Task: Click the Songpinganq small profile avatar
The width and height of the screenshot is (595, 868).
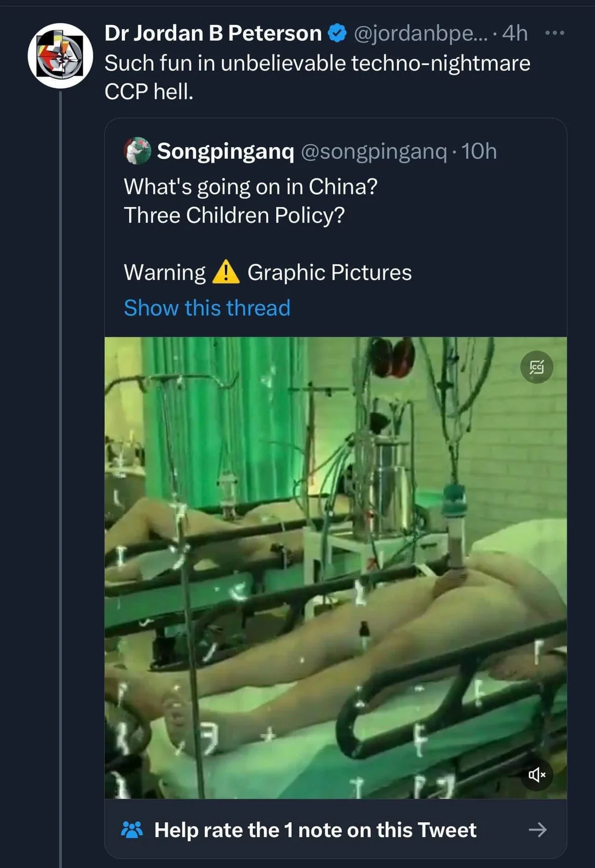Action: (137, 151)
